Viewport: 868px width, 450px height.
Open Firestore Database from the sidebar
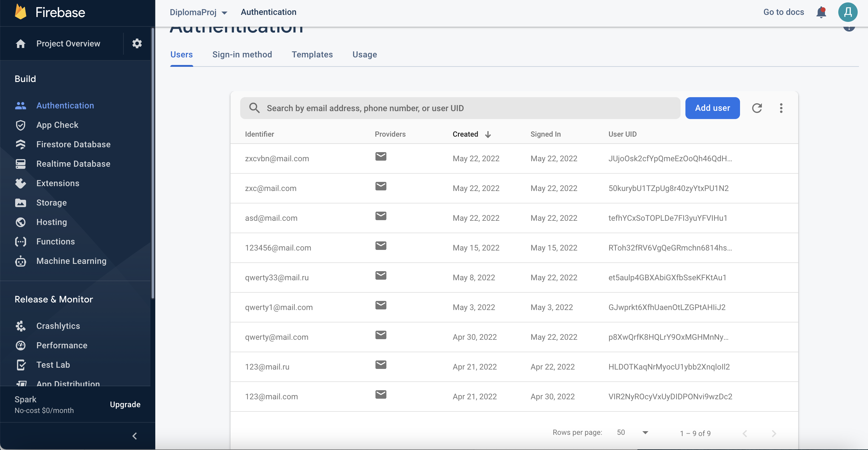click(73, 144)
